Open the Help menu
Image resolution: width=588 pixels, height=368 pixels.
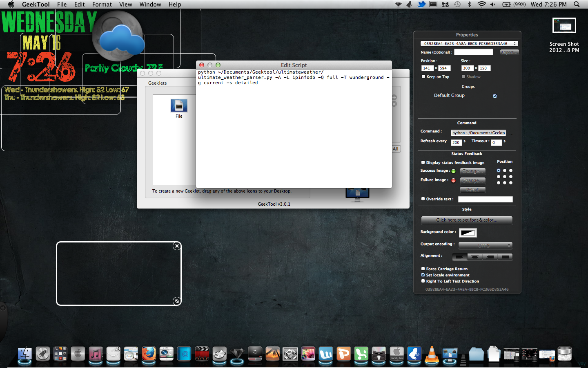click(175, 4)
